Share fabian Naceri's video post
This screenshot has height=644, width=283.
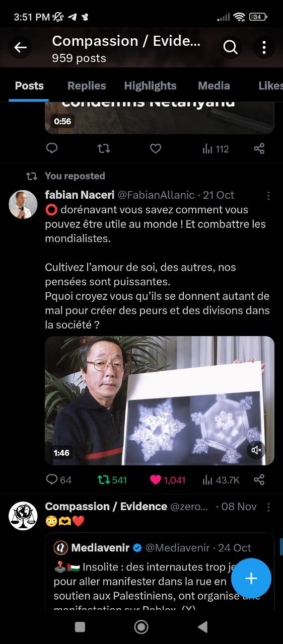point(259,480)
